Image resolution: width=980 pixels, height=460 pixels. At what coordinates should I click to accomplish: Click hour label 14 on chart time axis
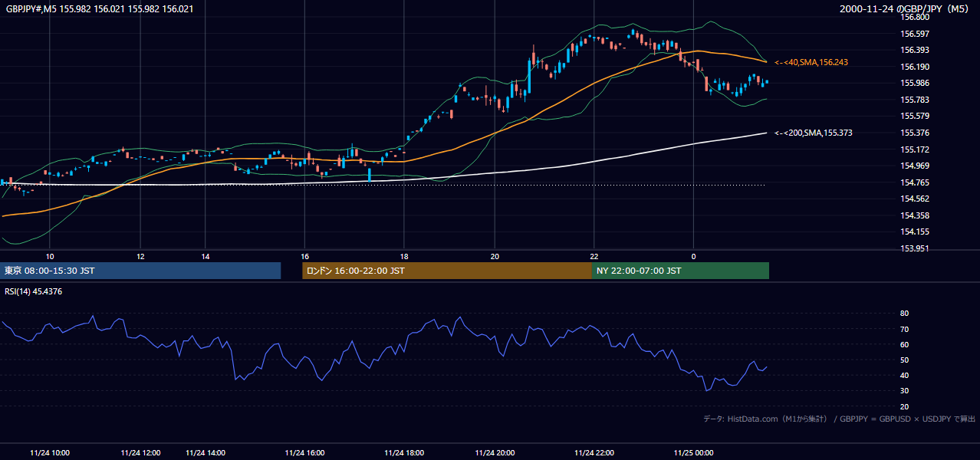(206, 256)
